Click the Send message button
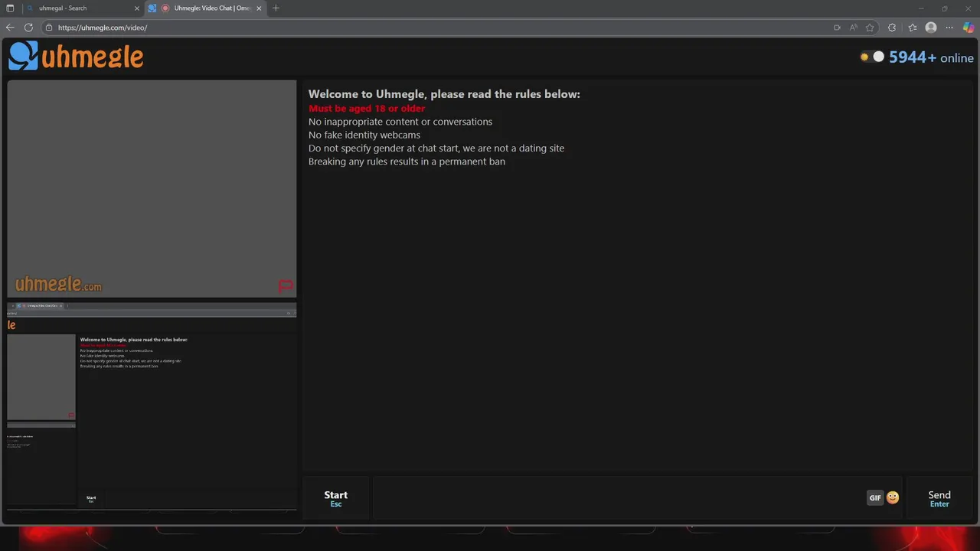980x551 pixels. [939, 498]
